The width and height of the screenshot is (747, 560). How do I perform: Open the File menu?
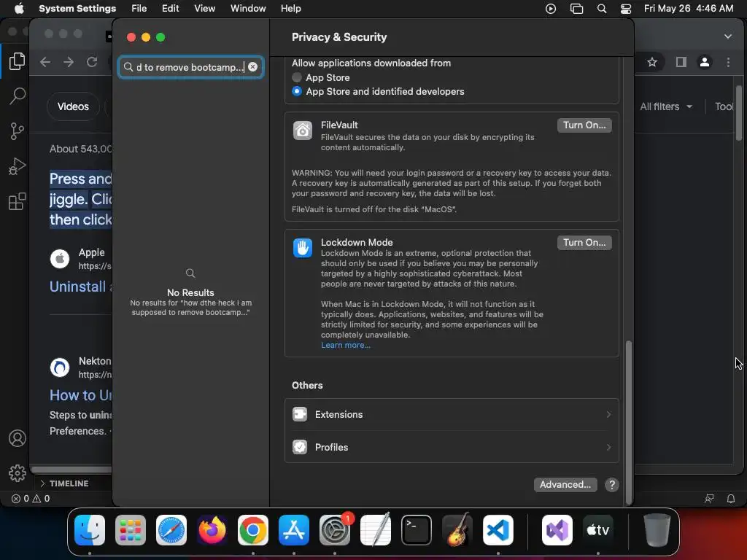point(139,9)
